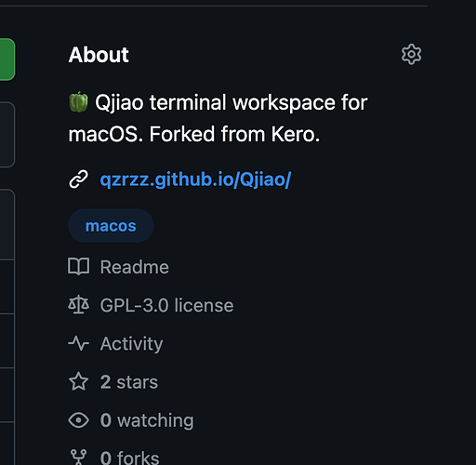476x465 pixels.
Task: Click the eye icon next to 0 watching
Action: [79, 420]
